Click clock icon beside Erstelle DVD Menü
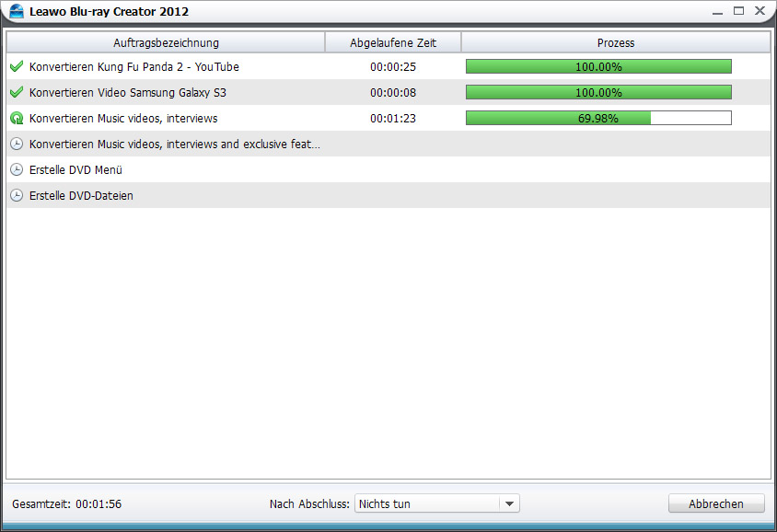The width and height of the screenshot is (777, 532). point(17,169)
